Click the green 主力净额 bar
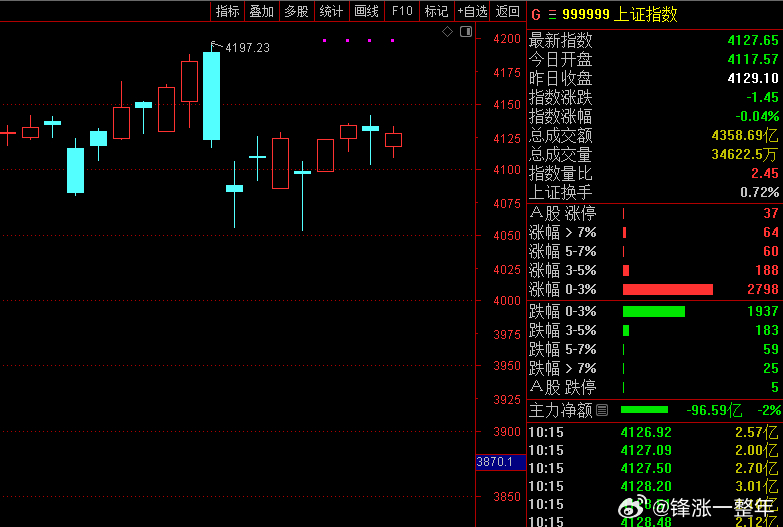The image size is (783, 527). coord(644,410)
